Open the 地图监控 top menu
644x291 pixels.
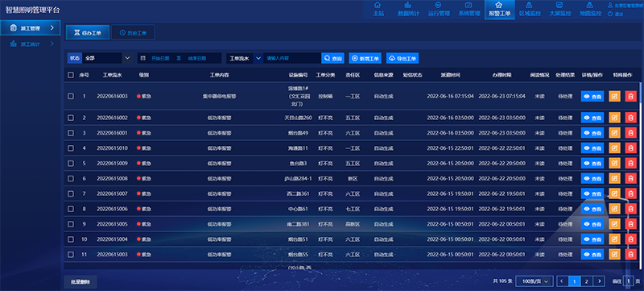(x=590, y=9)
